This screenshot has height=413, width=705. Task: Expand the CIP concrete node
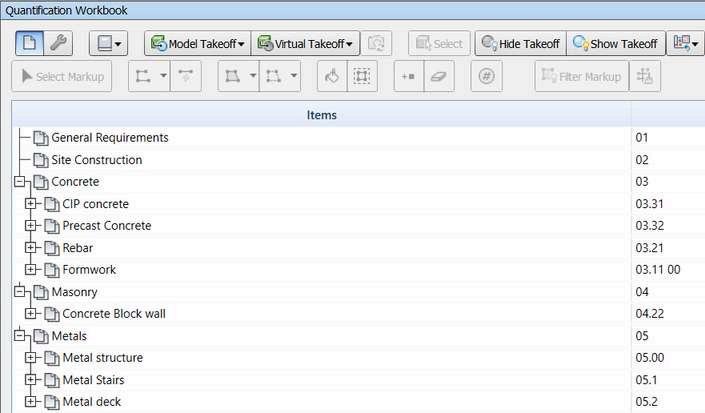click(x=30, y=204)
